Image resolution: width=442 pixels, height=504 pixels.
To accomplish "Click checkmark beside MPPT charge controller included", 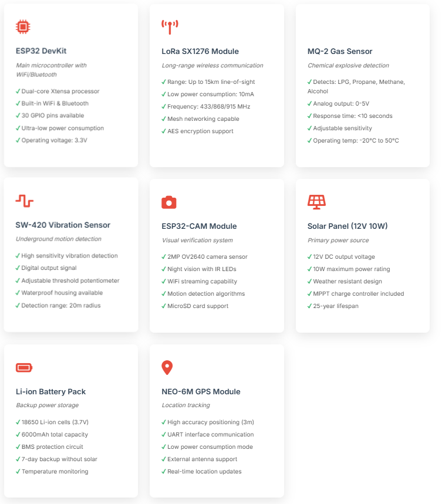I will tap(309, 294).
